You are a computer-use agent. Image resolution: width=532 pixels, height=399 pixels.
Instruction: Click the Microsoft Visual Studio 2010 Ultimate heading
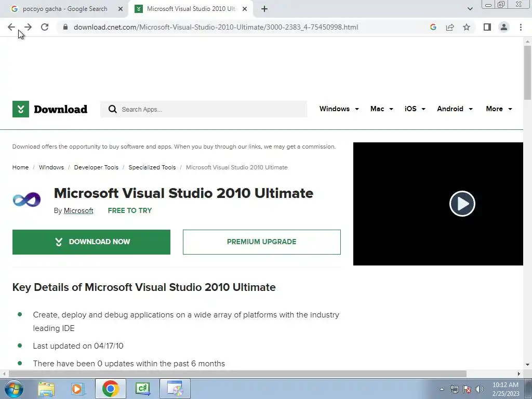[183, 193]
